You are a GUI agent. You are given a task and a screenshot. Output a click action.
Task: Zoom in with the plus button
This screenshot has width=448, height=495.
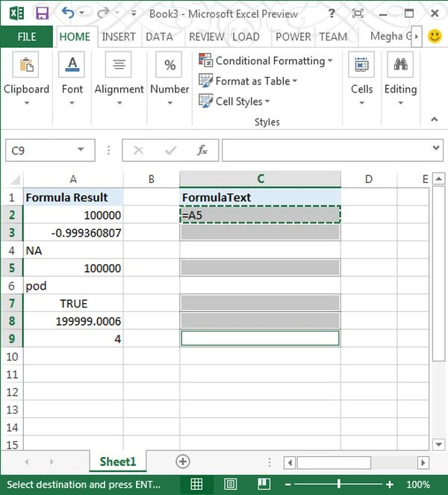click(390, 484)
